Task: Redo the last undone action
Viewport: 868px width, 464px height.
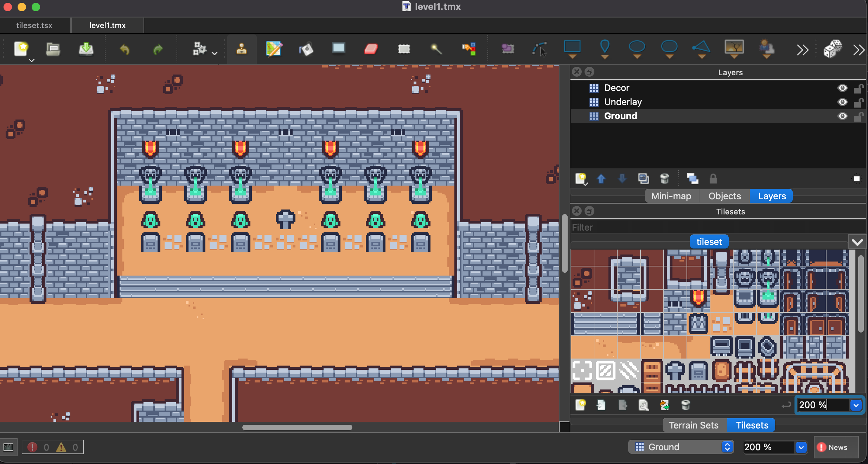Action: tap(158, 49)
